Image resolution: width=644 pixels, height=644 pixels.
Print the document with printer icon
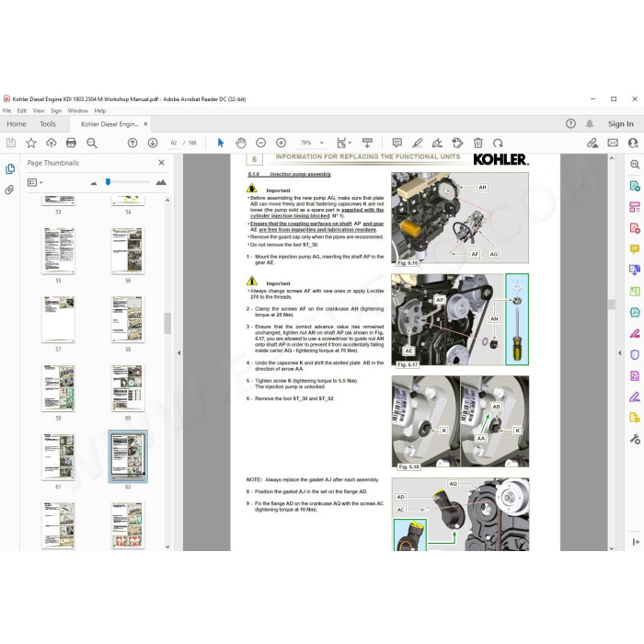tap(71, 143)
